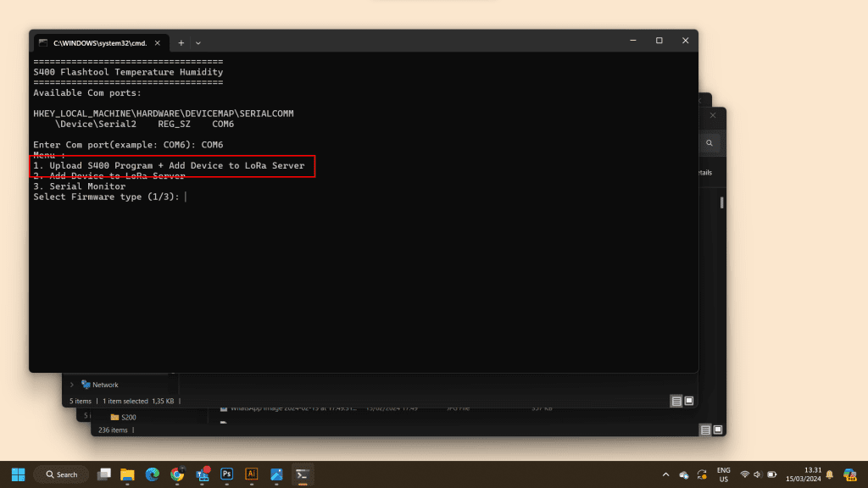Open the clock and date panel
Viewport: 868px width, 488px height.
pos(813,474)
